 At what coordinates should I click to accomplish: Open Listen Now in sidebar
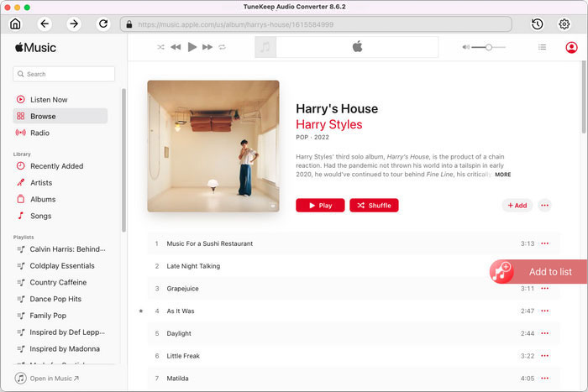tap(60, 100)
